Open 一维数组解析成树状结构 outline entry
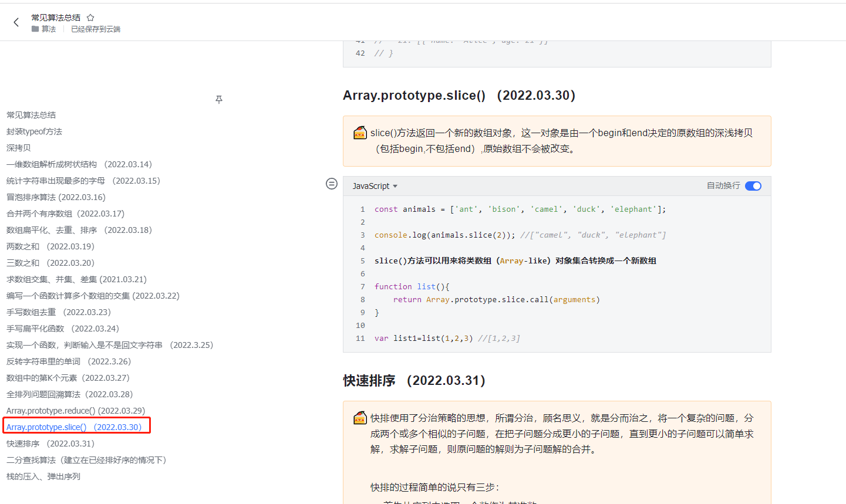This screenshot has width=846, height=504. point(79,164)
